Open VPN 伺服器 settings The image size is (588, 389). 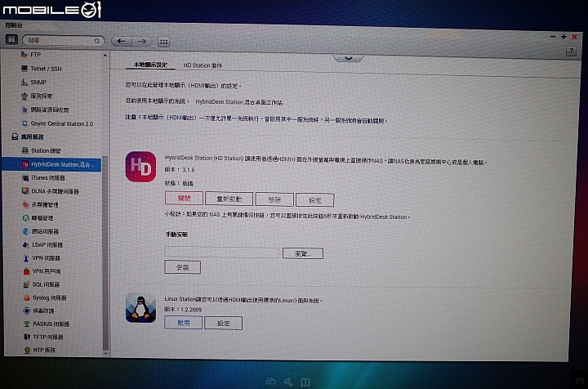tap(42, 258)
